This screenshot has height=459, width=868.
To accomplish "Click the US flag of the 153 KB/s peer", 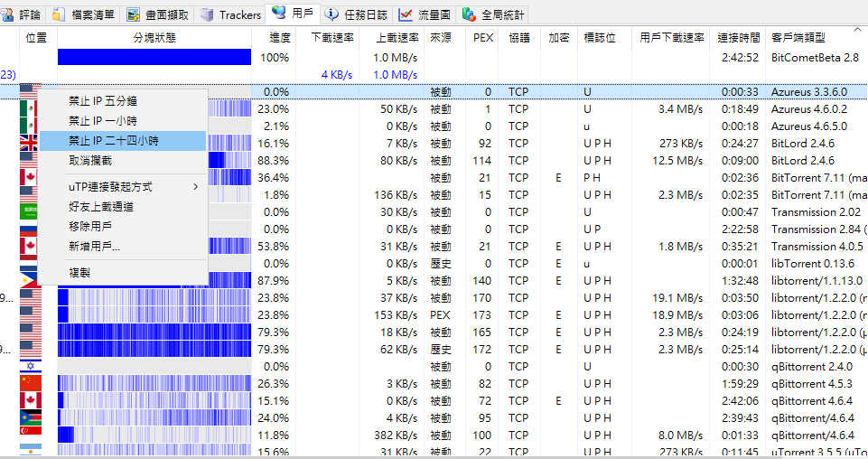I will click(x=31, y=315).
